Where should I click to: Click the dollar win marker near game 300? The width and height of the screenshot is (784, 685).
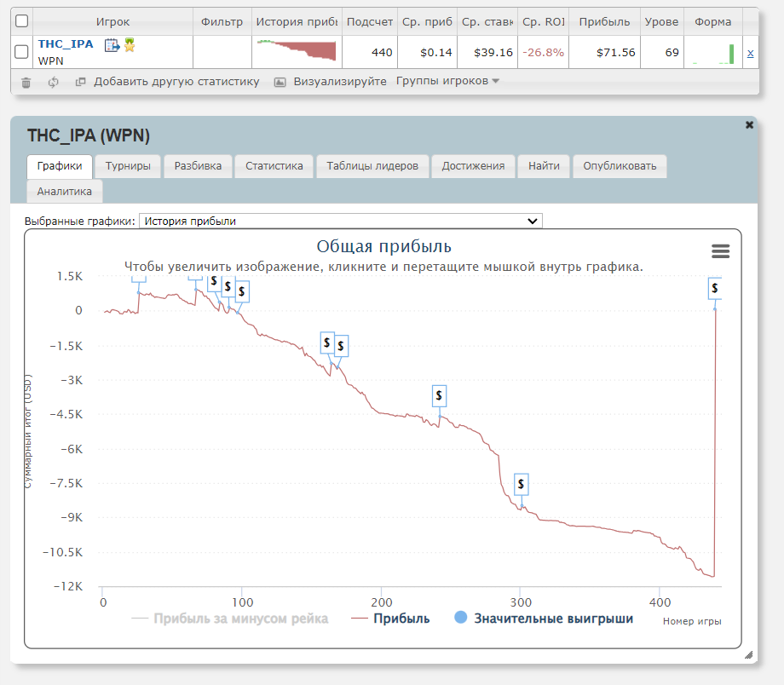522,485
